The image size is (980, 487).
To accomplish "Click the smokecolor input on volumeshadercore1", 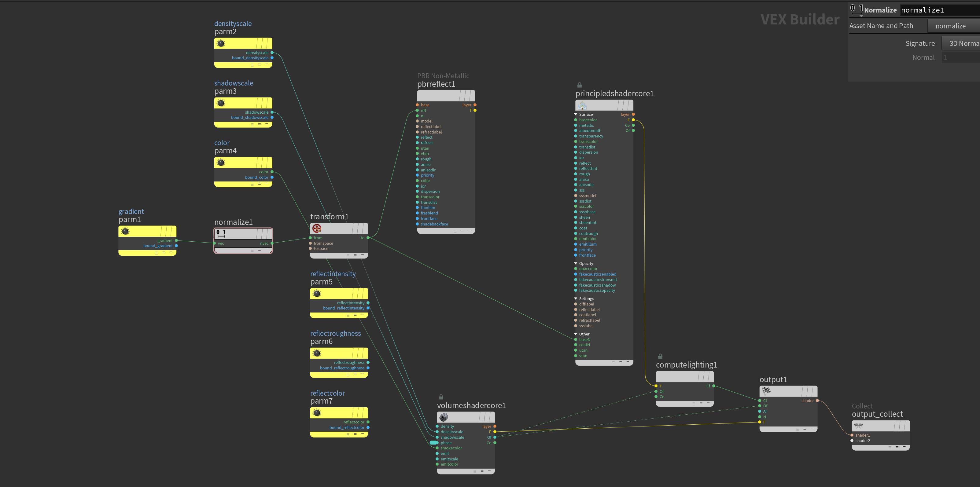I will 437,448.
